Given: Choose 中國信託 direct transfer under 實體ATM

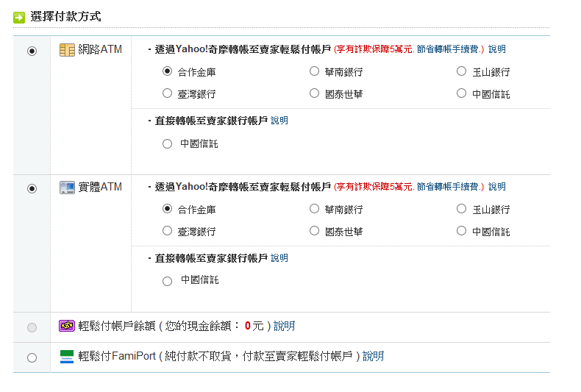Looking at the screenshot, I should tap(167, 281).
